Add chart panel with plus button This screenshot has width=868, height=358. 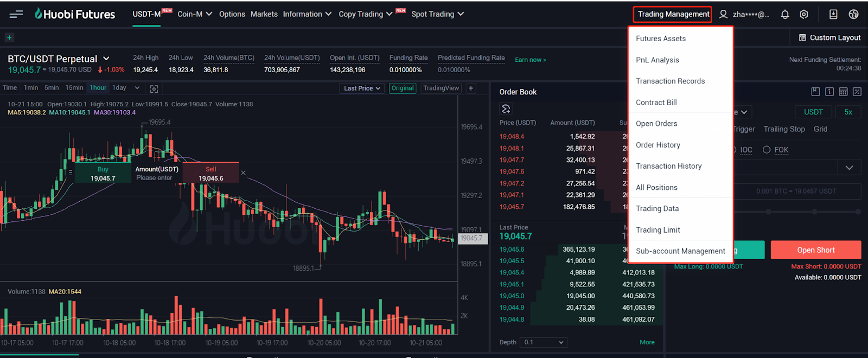[471, 88]
